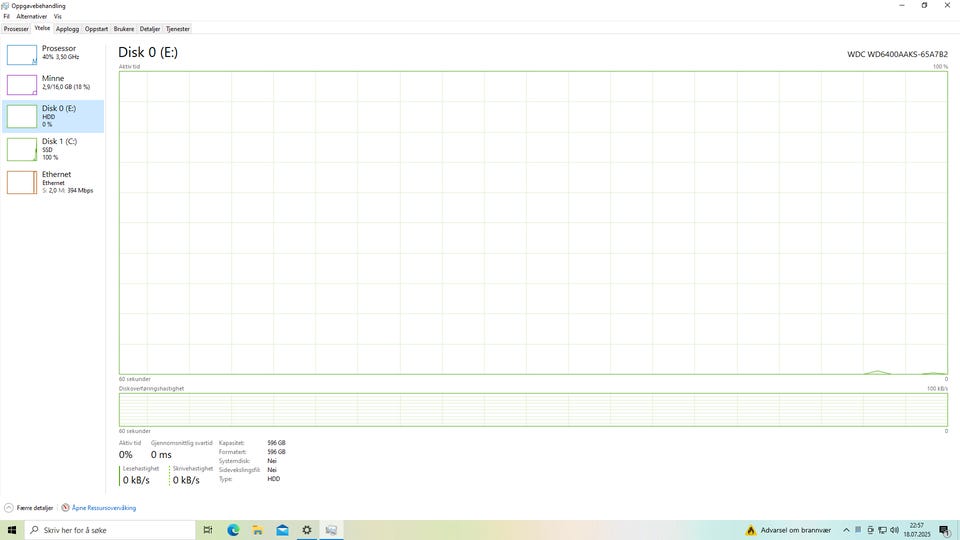960x540 pixels.
Task: Click the Sidevekslingsfil Nei value
Action: 272,470
